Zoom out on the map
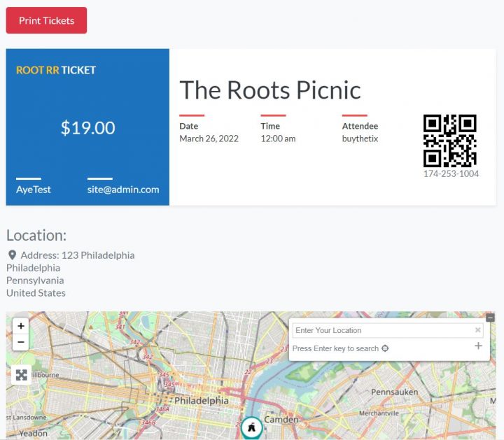Viewport: 504px width, 440px height. point(21,343)
